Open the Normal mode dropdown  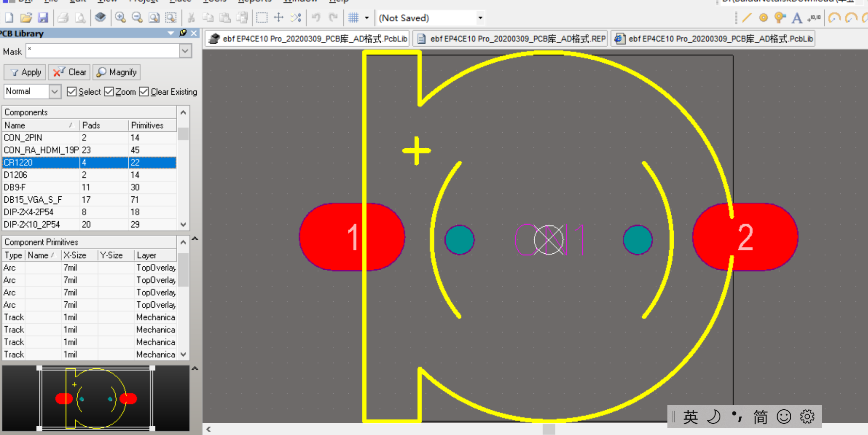click(55, 91)
